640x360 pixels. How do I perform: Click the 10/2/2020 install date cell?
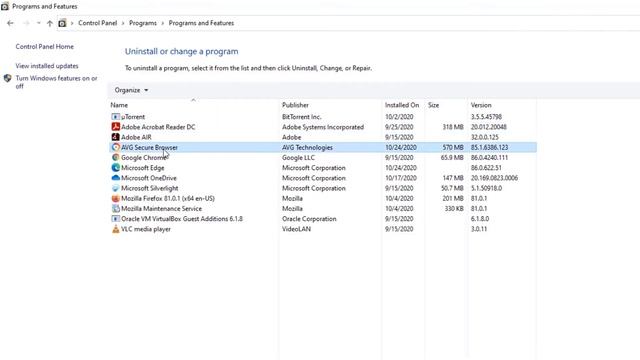pyautogui.click(x=399, y=117)
